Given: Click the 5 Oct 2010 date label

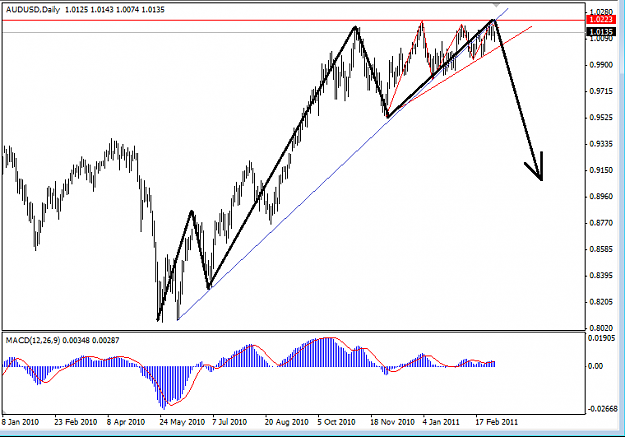Looking at the screenshot, I should [x=336, y=422].
